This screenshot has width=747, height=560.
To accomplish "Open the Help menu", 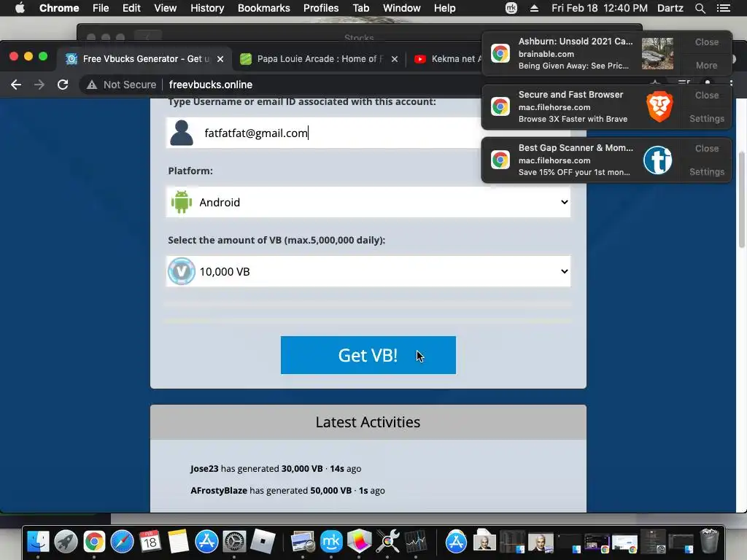I will pyautogui.click(x=444, y=8).
